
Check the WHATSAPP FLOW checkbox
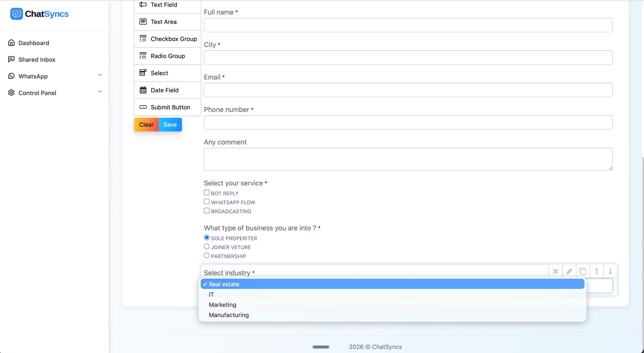207,202
